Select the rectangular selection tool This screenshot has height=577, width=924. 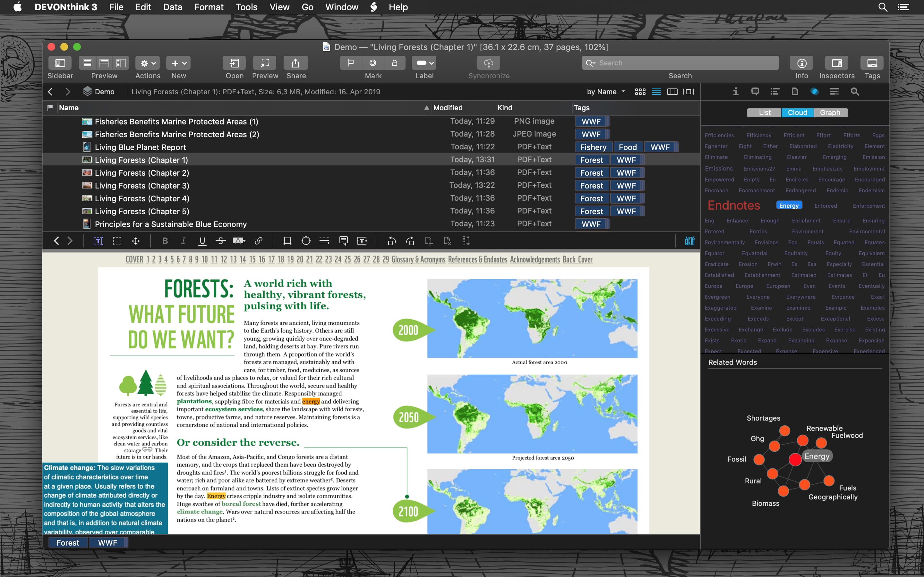pyautogui.click(x=117, y=241)
